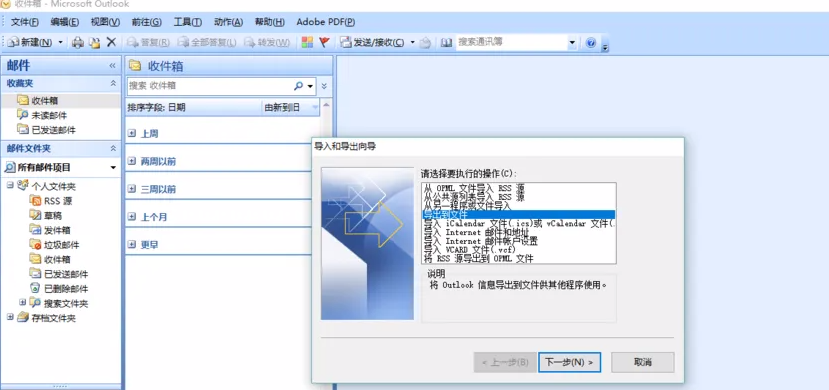Select 从公共源列表导入 RSS 源 option
The width and height of the screenshot is (829, 390).
(518, 197)
